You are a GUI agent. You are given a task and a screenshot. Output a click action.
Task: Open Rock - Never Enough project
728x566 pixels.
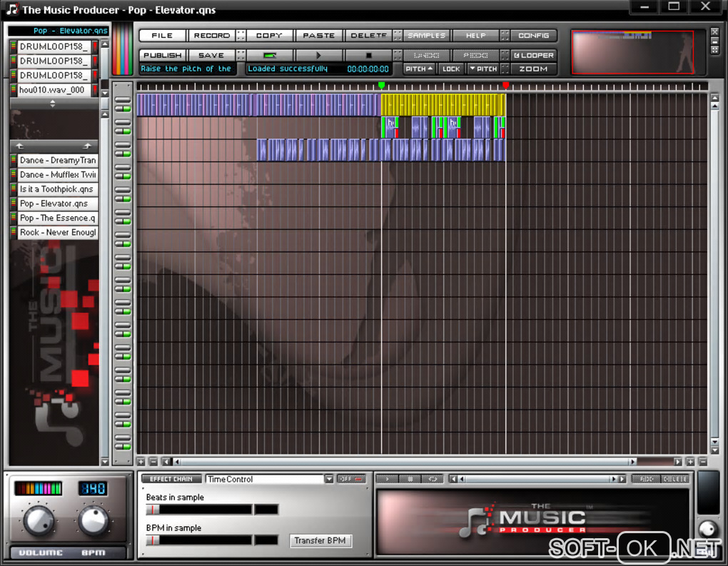point(58,232)
